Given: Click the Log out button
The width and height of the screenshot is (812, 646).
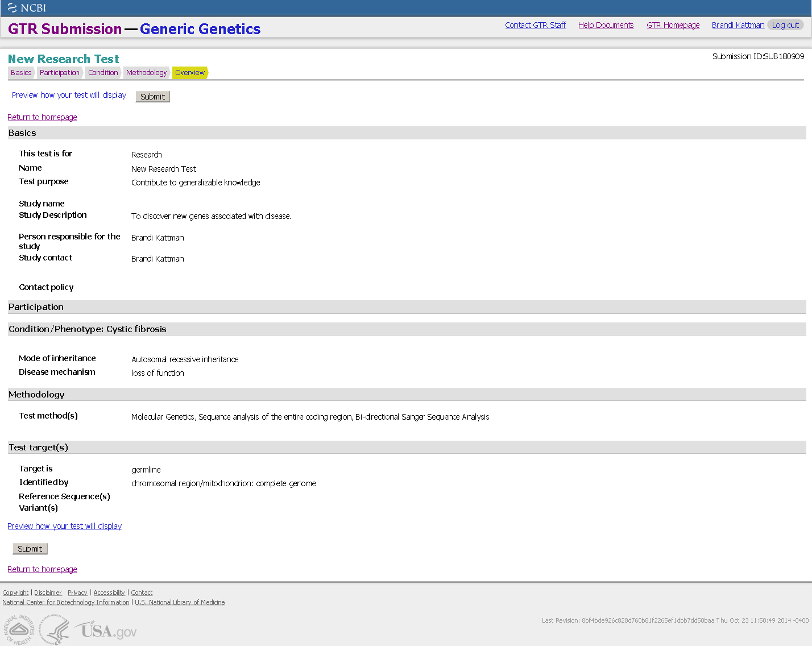Looking at the screenshot, I should [x=785, y=25].
